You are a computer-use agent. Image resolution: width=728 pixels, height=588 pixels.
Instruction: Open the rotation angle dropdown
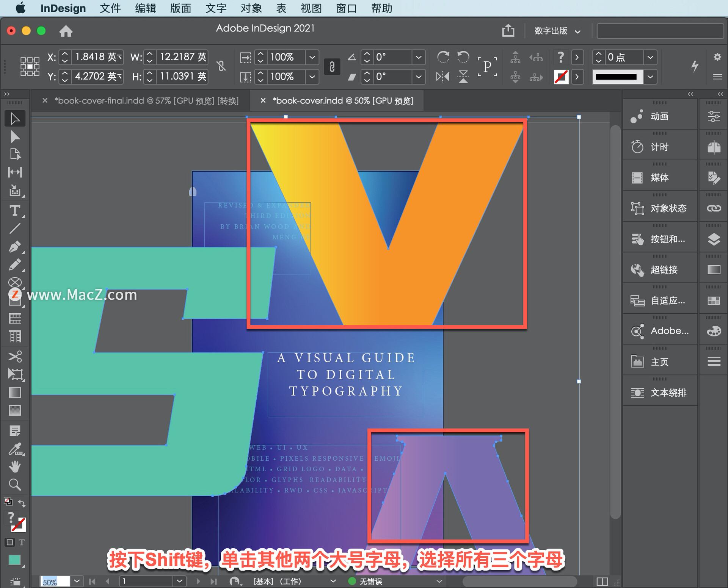pos(419,57)
